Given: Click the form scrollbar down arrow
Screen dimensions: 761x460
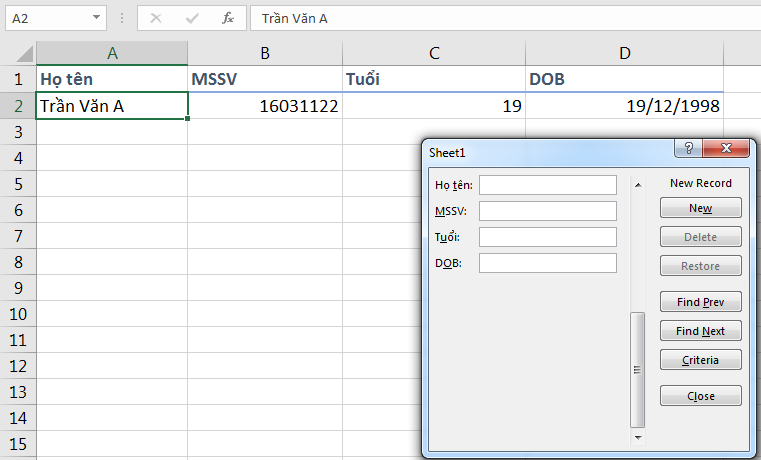Looking at the screenshot, I should 636,438.
